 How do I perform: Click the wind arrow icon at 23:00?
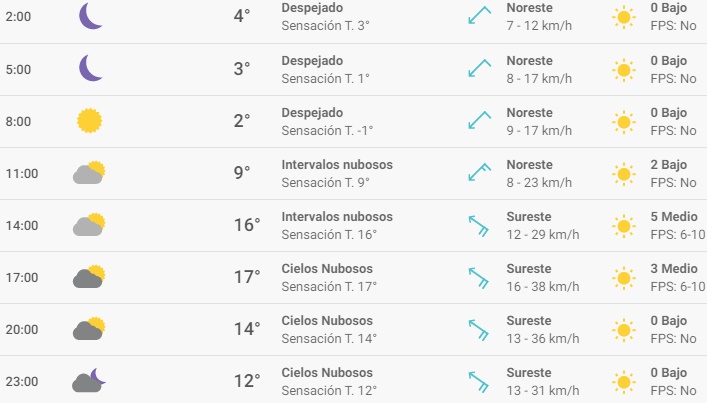479,381
